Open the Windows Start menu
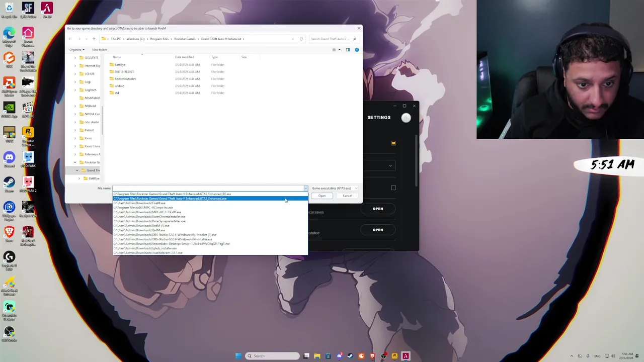644x362 pixels. point(238,356)
